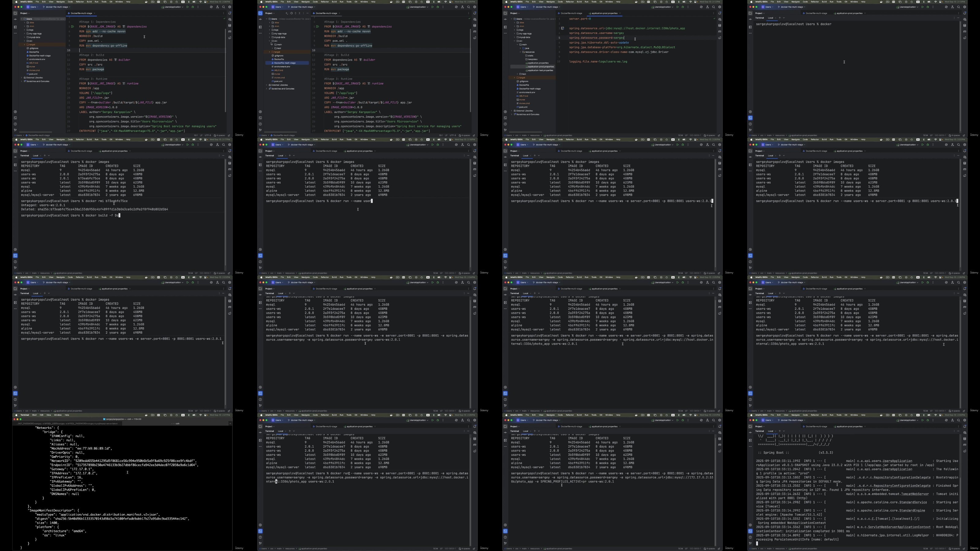Click Code With Me icon in 'docker rmi' frame

[218, 144]
